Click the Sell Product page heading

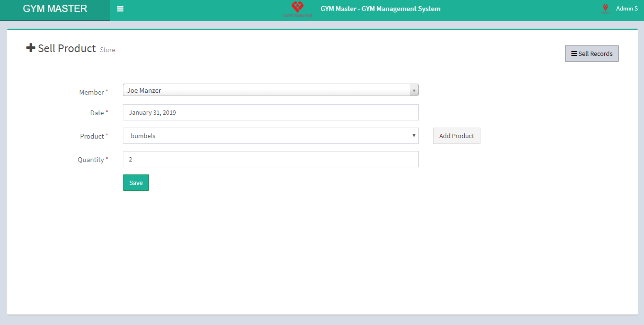coord(66,48)
